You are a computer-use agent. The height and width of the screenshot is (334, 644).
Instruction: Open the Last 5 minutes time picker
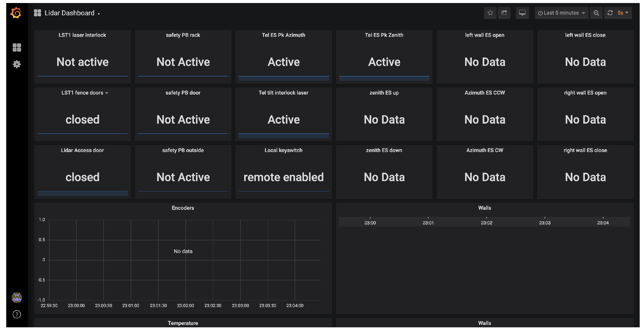(561, 13)
